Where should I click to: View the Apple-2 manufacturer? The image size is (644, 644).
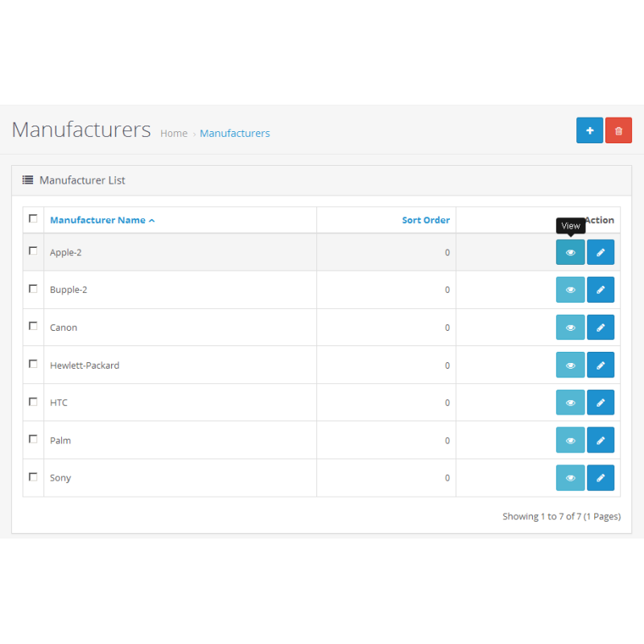pos(570,252)
